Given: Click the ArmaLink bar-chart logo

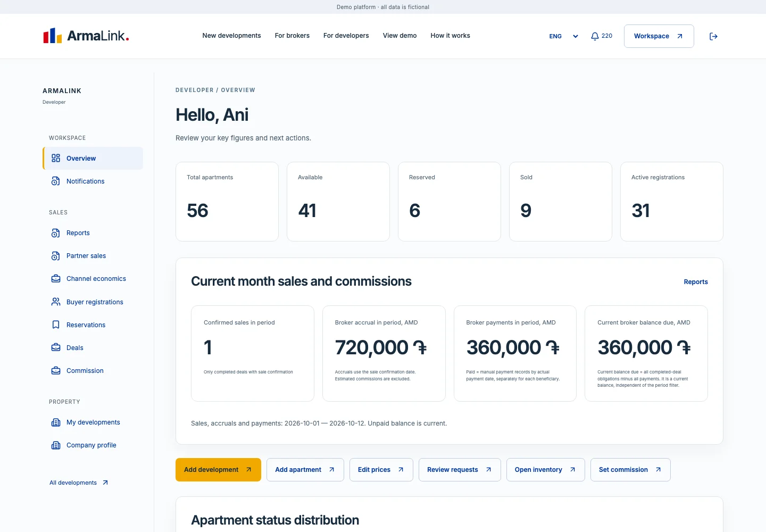Looking at the screenshot, I should point(52,36).
